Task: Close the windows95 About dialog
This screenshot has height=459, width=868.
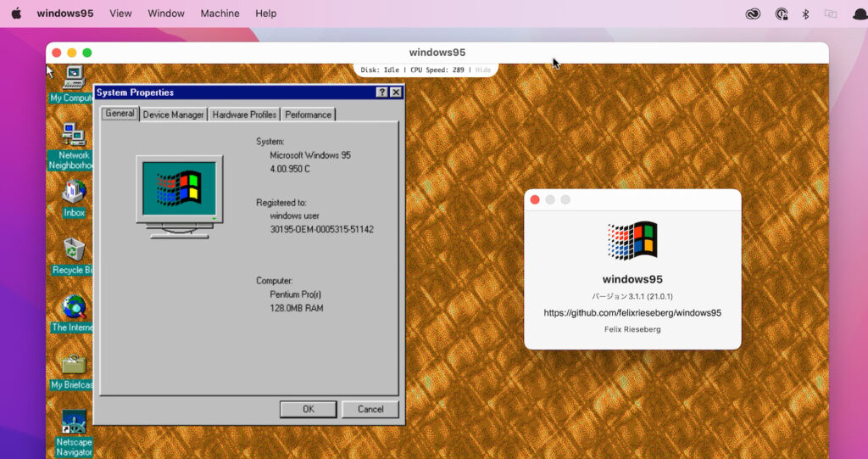Action: [x=535, y=199]
